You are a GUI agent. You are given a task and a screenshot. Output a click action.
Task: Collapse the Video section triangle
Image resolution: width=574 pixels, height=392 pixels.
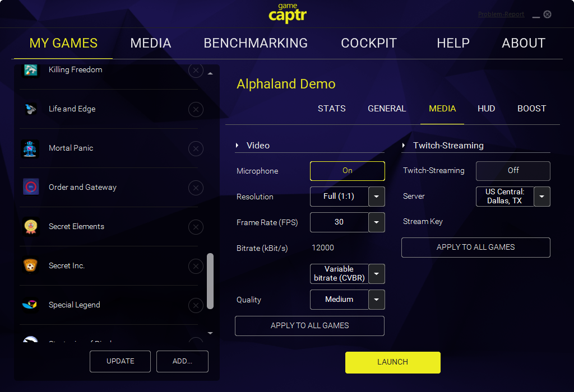coord(237,146)
